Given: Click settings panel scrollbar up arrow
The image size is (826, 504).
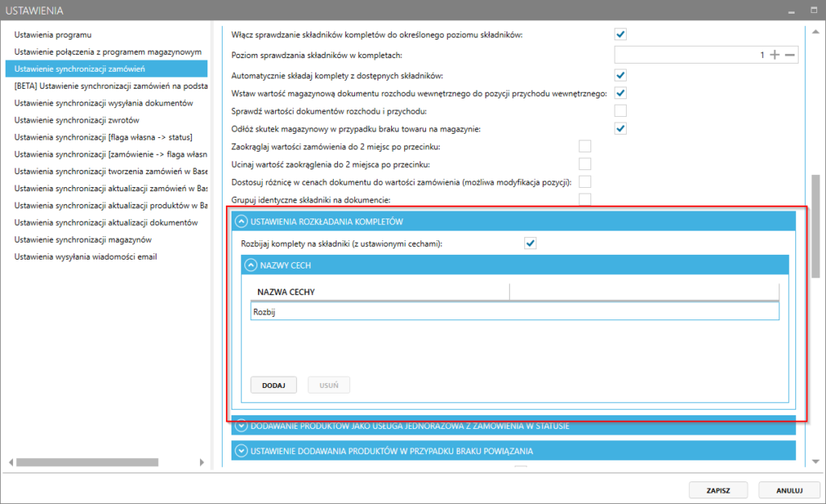Looking at the screenshot, I should 816,32.
